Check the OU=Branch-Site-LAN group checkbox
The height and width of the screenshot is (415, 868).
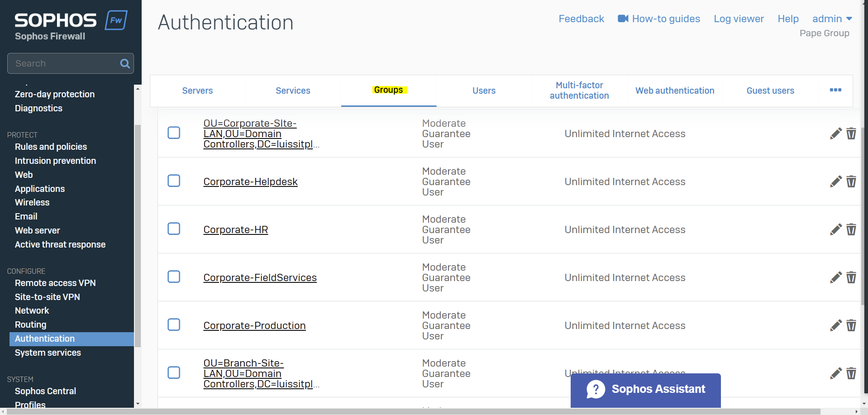[x=174, y=372]
